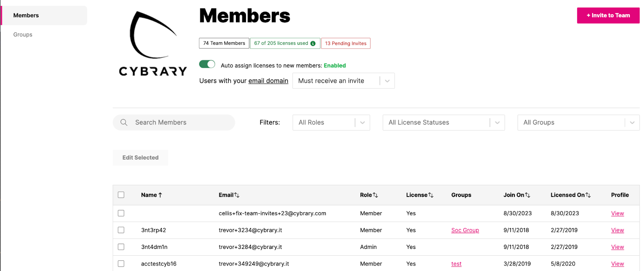644x271 pixels.
Task: Disable auto assign licenses toggle
Action: pyautogui.click(x=207, y=64)
